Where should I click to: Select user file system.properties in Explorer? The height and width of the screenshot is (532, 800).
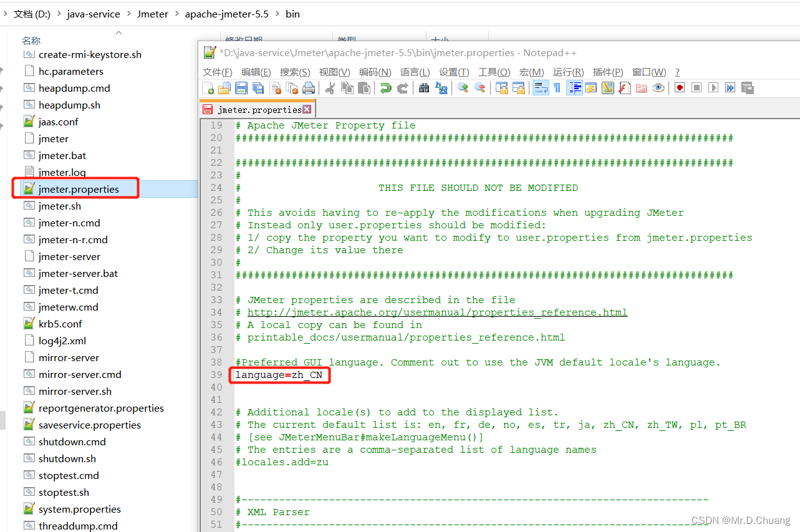coord(80,509)
